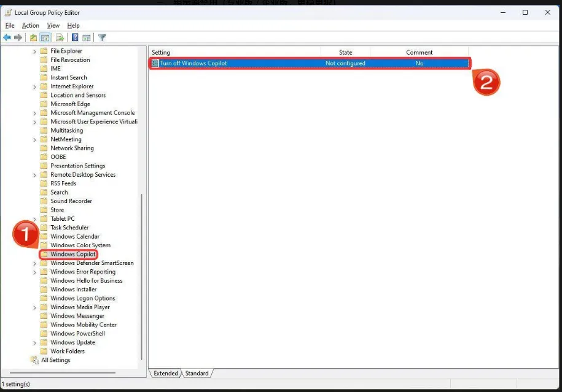Click the tree pane vertical scrollbar
The height and width of the screenshot is (392, 562).
click(142, 277)
